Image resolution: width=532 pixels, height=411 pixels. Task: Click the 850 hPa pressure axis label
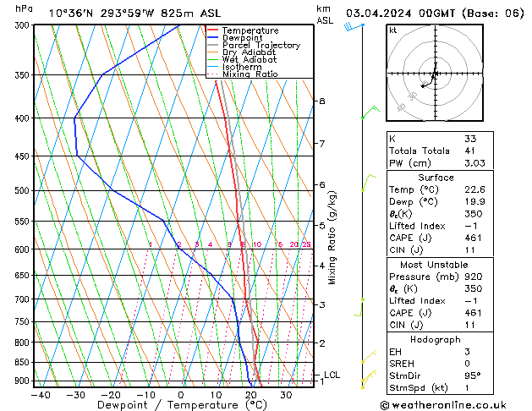[24, 363]
